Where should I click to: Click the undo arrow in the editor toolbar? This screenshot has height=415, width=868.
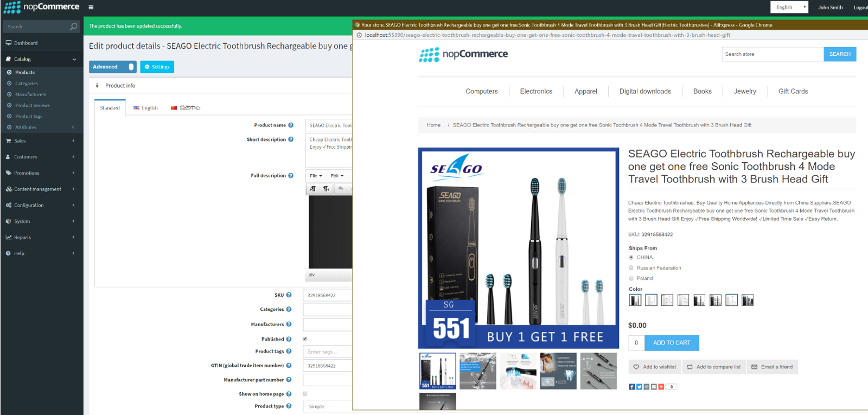tap(341, 189)
